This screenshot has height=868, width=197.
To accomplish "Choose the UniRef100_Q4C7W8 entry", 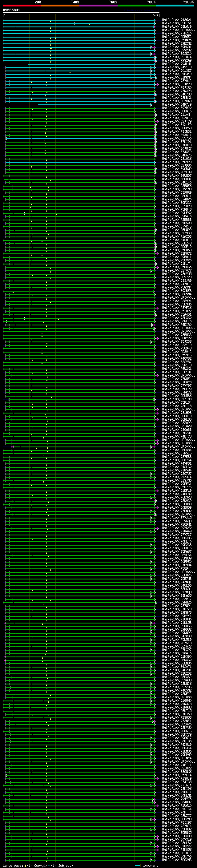I will [x=176, y=94].
